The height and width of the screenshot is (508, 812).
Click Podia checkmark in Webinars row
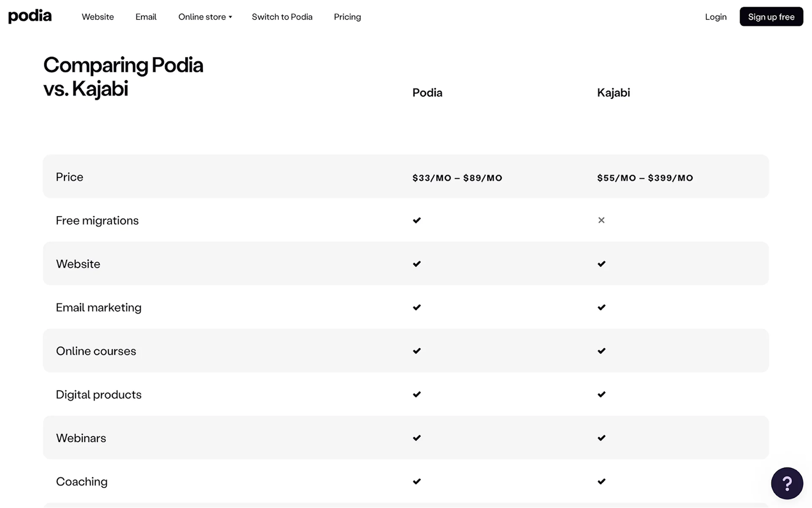coord(417,438)
